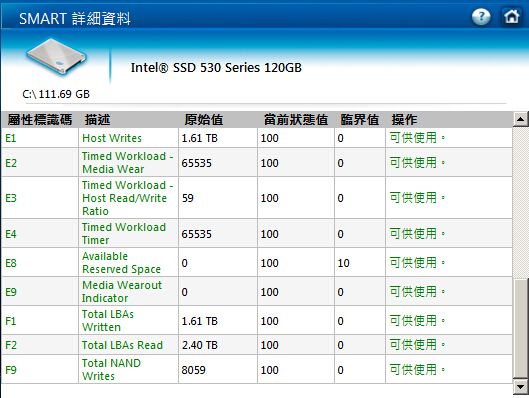Click attribute ID E9

pyautogui.click(x=11, y=292)
